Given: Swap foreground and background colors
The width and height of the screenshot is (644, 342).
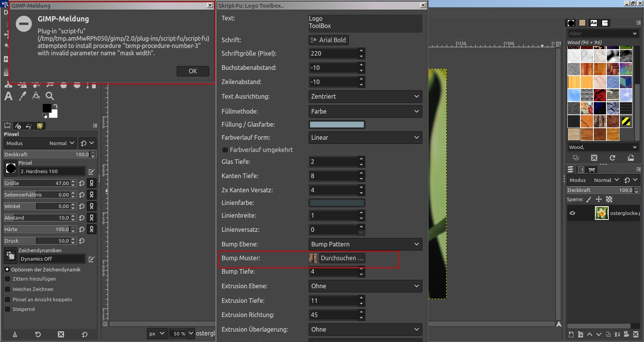Looking at the screenshot, I should (x=55, y=106).
